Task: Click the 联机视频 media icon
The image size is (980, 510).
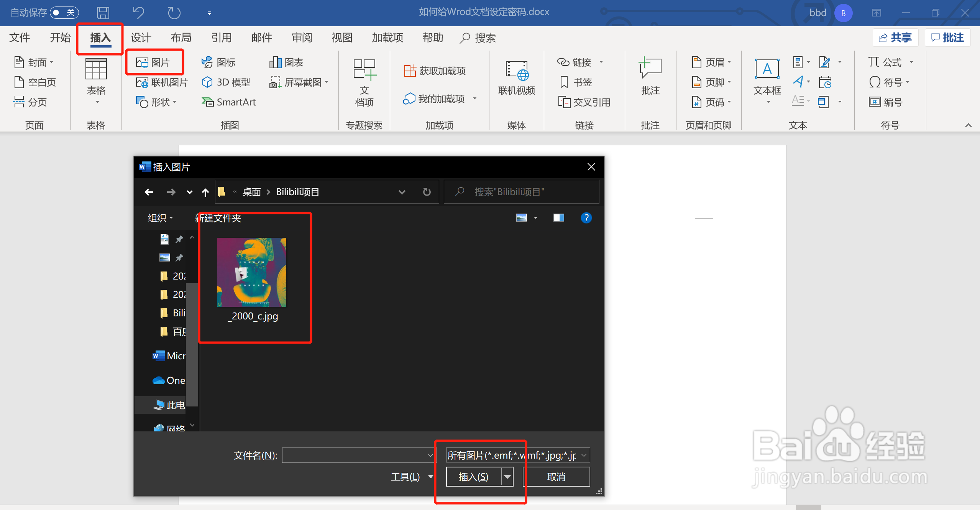Action: click(516, 71)
